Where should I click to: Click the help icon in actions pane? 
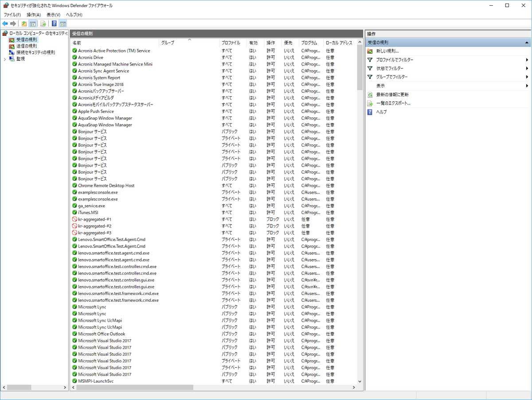[x=370, y=112]
